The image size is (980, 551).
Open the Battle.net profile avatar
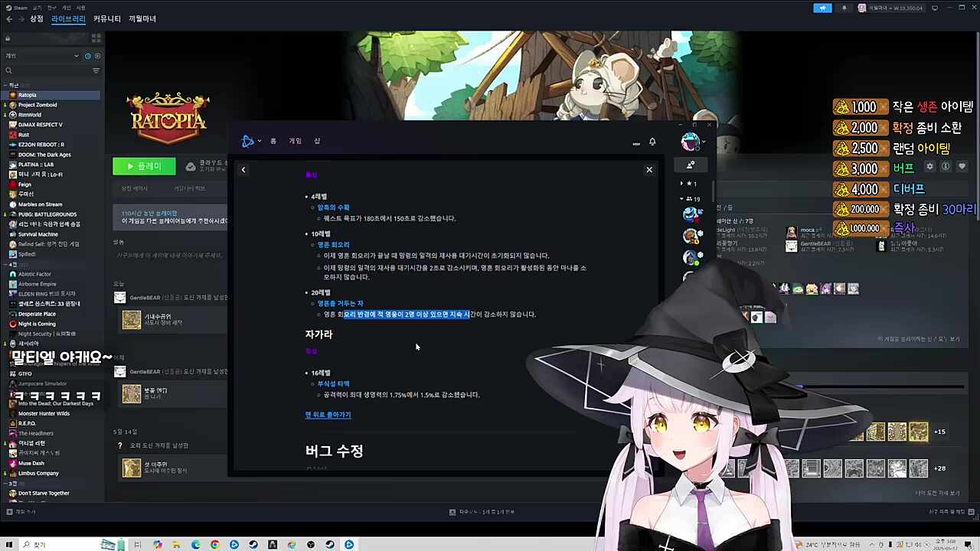pos(690,142)
